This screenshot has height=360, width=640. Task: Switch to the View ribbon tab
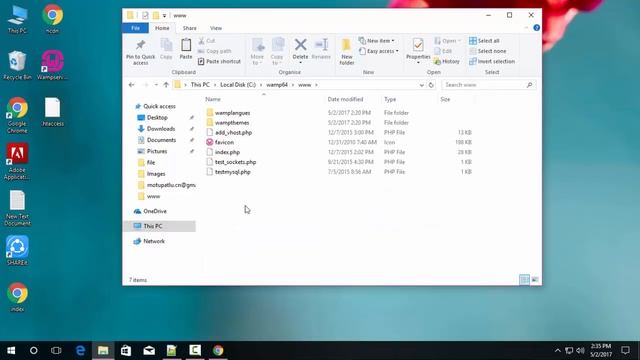coord(216,28)
